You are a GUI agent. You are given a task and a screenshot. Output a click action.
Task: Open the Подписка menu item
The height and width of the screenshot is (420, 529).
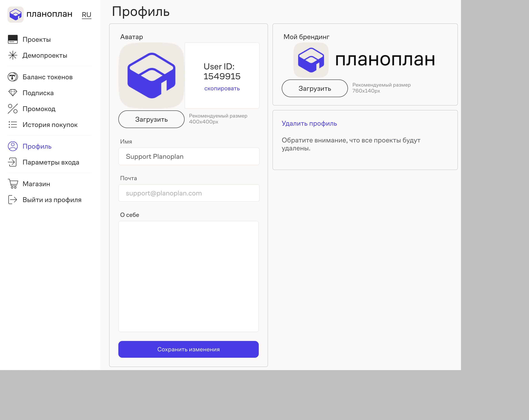(x=38, y=93)
